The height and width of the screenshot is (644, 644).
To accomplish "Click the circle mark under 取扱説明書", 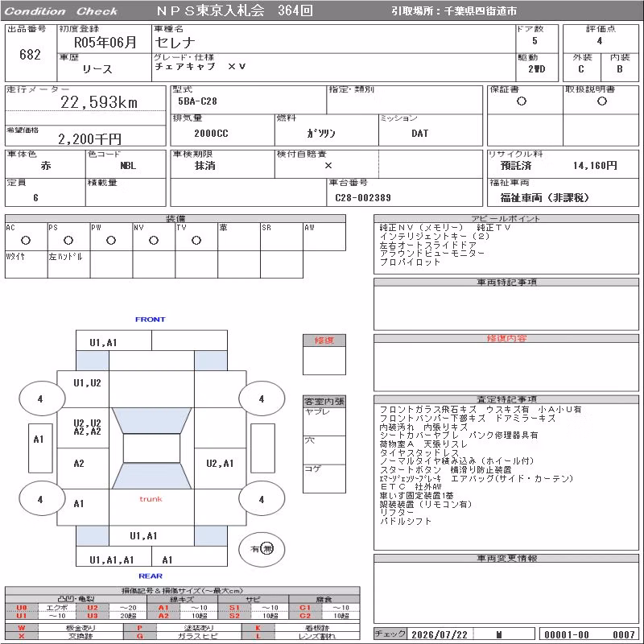I will point(602,101).
